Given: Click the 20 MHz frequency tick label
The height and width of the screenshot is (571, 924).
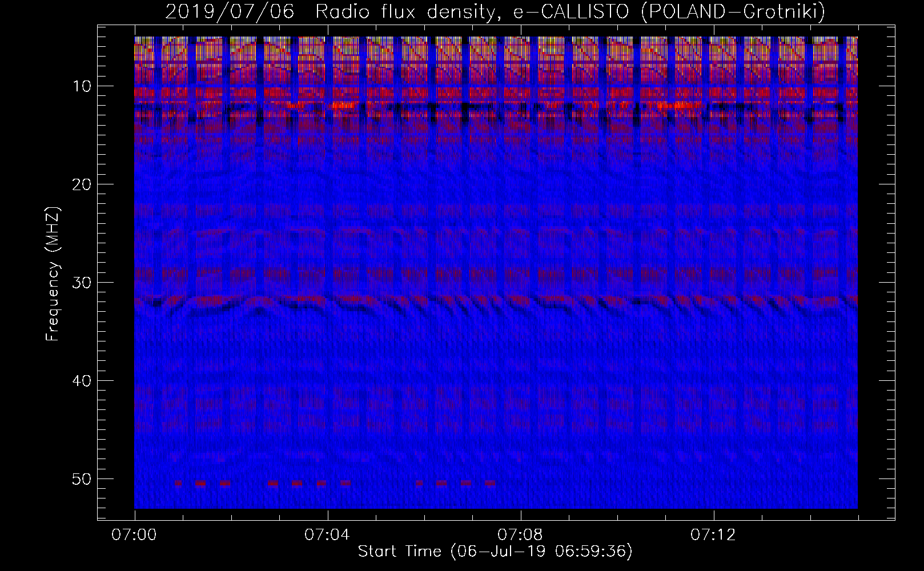Looking at the screenshot, I should click(82, 184).
